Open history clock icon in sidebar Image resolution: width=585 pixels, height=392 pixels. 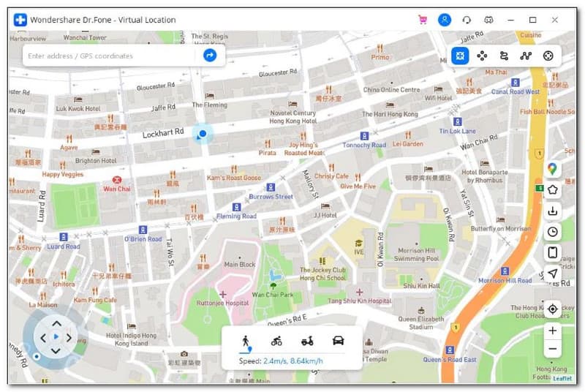tap(553, 232)
